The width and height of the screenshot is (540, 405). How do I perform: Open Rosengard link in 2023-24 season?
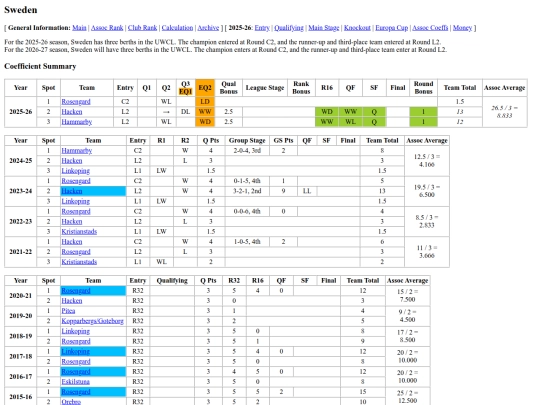click(76, 181)
